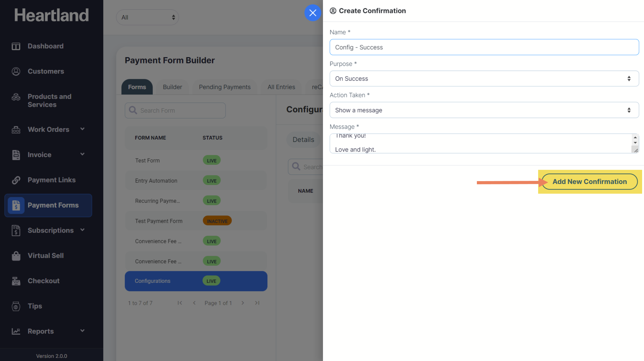Image resolution: width=644 pixels, height=361 pixels.
Task: Click the Products and Services boxes icon
Action: 16,97
